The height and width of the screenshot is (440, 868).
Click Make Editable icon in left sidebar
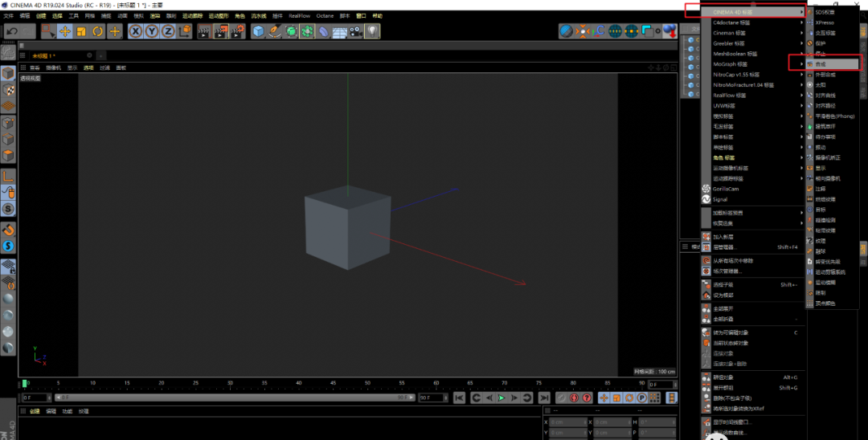click(x=8, y=52)
